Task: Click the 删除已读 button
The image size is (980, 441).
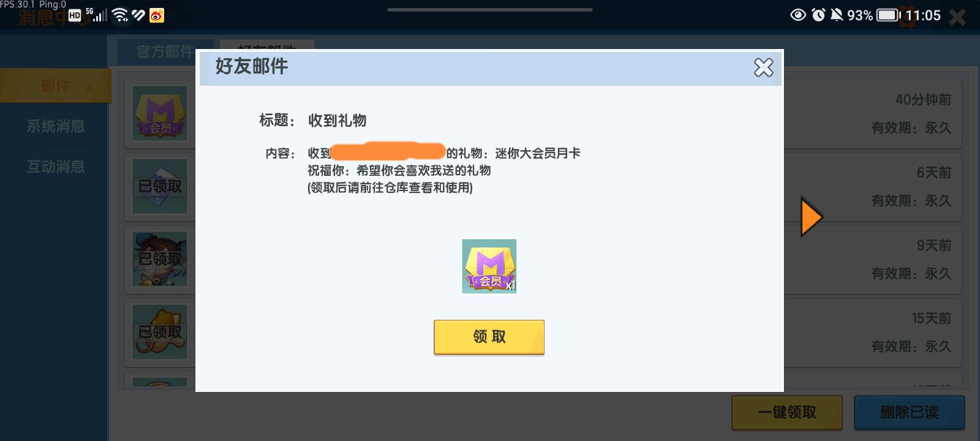Action: (910, 412)
